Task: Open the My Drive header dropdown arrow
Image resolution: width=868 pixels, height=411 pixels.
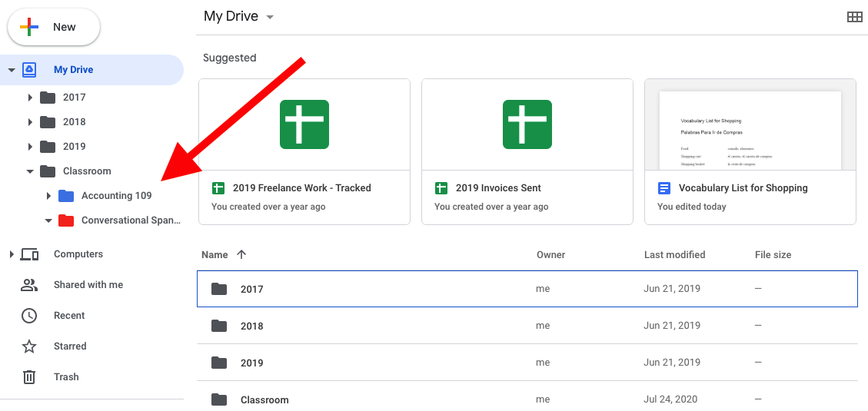Action: click(x=270, y=17)
